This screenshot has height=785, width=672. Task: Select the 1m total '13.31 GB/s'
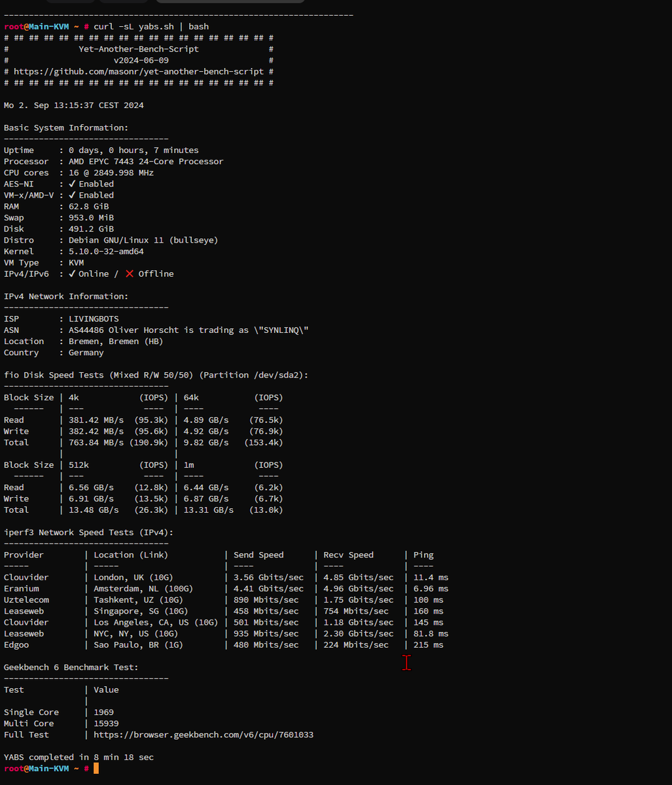coord(209,510)
